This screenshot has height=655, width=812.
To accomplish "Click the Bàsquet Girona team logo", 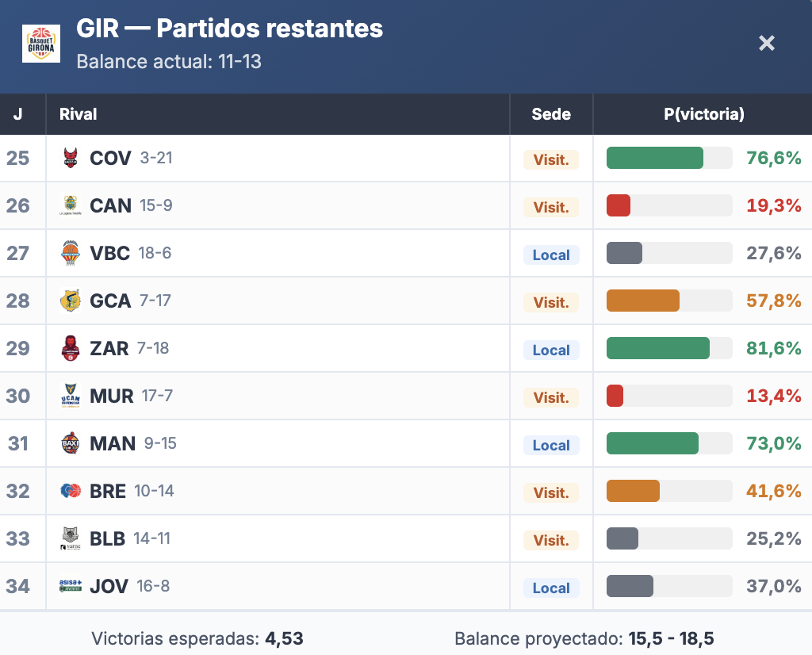I will click(x=41, y=44).
